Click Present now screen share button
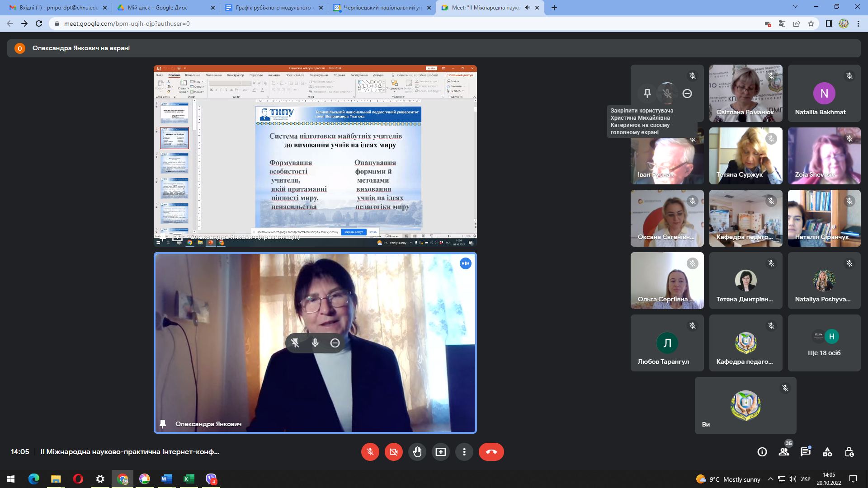 pyautogui.click(x=441, y=452)
